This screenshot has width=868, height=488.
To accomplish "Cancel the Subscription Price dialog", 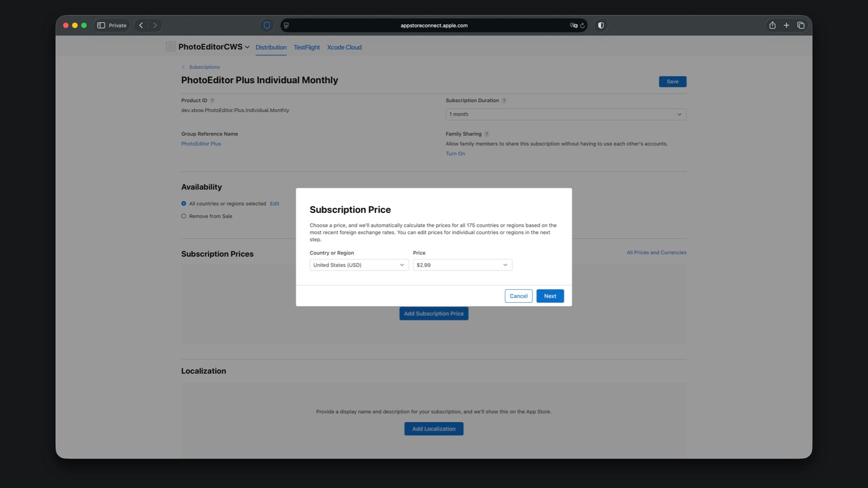I will (x=518, y=296).
